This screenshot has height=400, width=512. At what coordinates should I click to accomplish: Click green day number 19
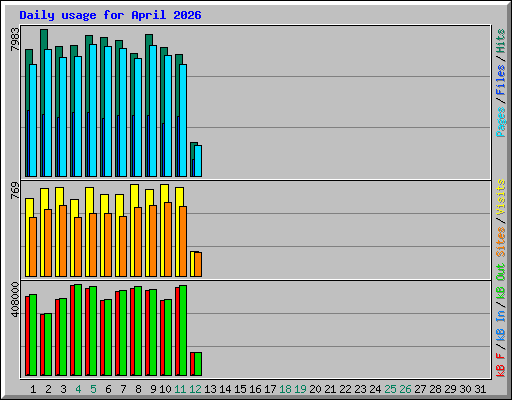(x=300, y=389)
